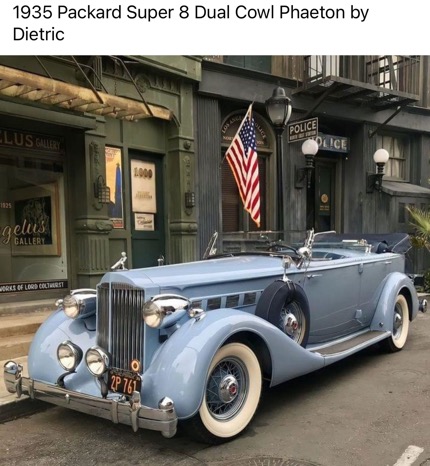Click the hanging POLICE sign
Viewport: 430px width, 466px height.
303,130
